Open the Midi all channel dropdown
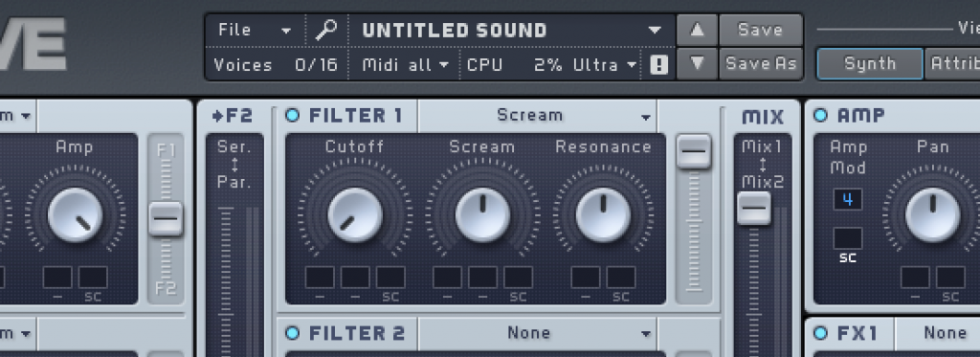Screen dimensions: 980x357 click(x=406, y=64)
